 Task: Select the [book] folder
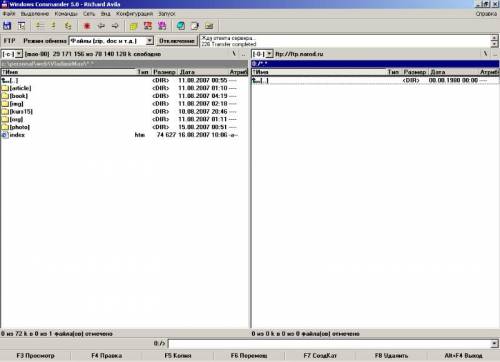pos(124,96)
